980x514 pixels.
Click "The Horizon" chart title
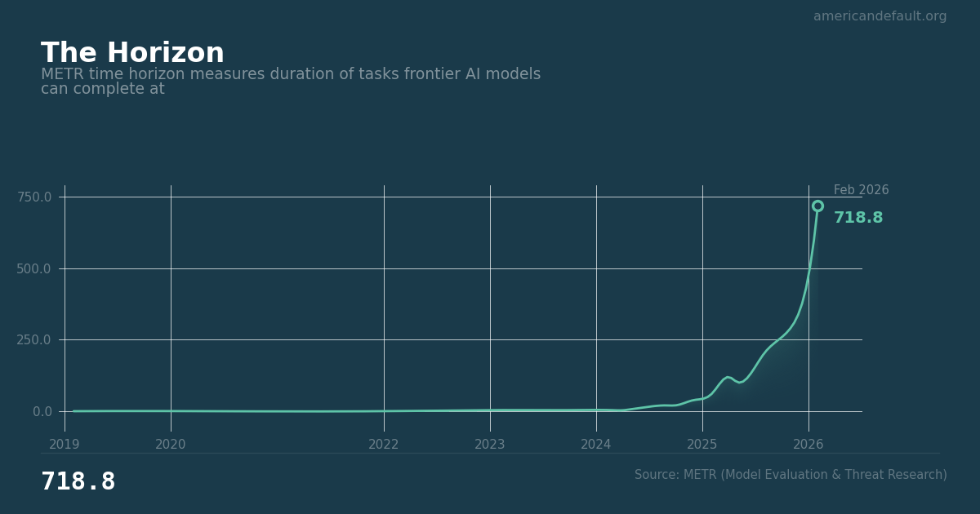(132, 54)
